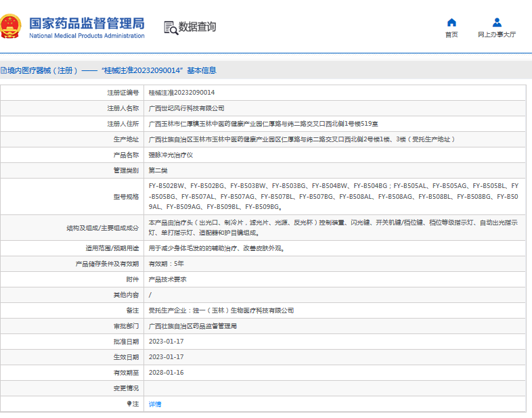
Task: Click the 变更情况 row label
Action: 126,388
